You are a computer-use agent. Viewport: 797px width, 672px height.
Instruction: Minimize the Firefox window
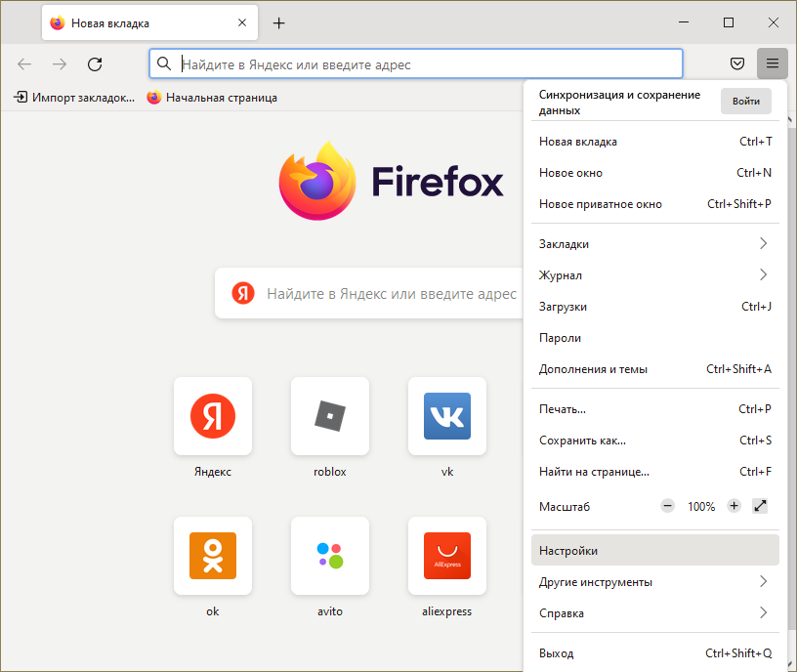(x=684, y=22)
